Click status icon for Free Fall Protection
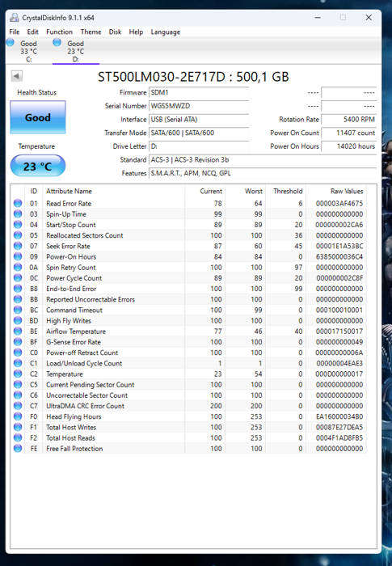This screenshot has height=566, width=392. (17, 448)
